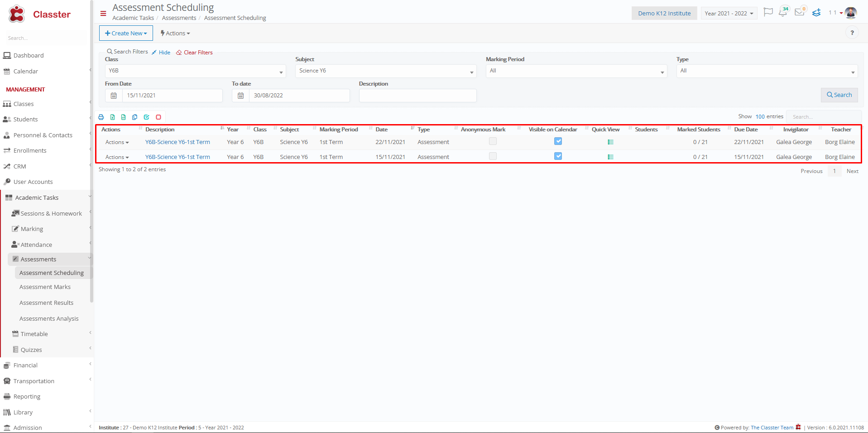Image resolution: width=868 pixels, height=433 pixels.
Task: Open the mail envelope icon
Action: point(800,12)
